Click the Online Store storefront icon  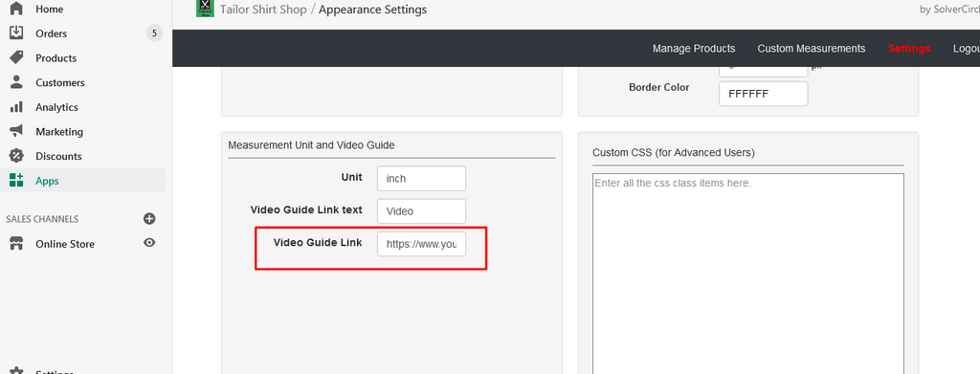16,244
